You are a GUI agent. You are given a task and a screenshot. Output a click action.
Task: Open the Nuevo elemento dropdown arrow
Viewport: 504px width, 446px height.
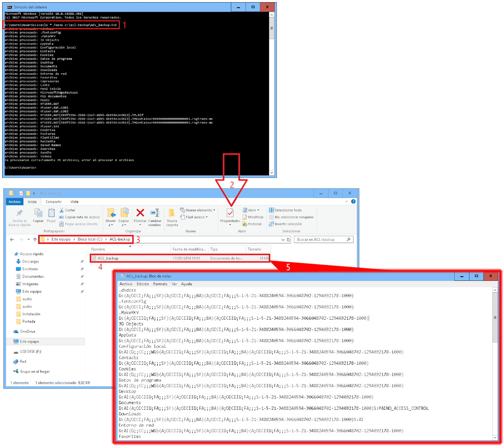pyautogui.click(x=214, y=210)
